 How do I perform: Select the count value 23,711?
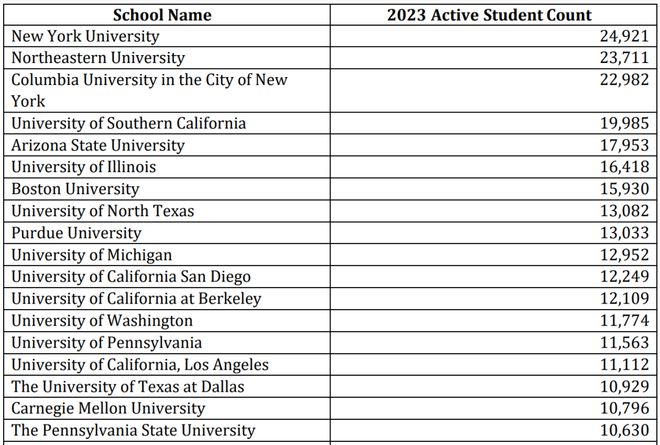tap(624, 58)
